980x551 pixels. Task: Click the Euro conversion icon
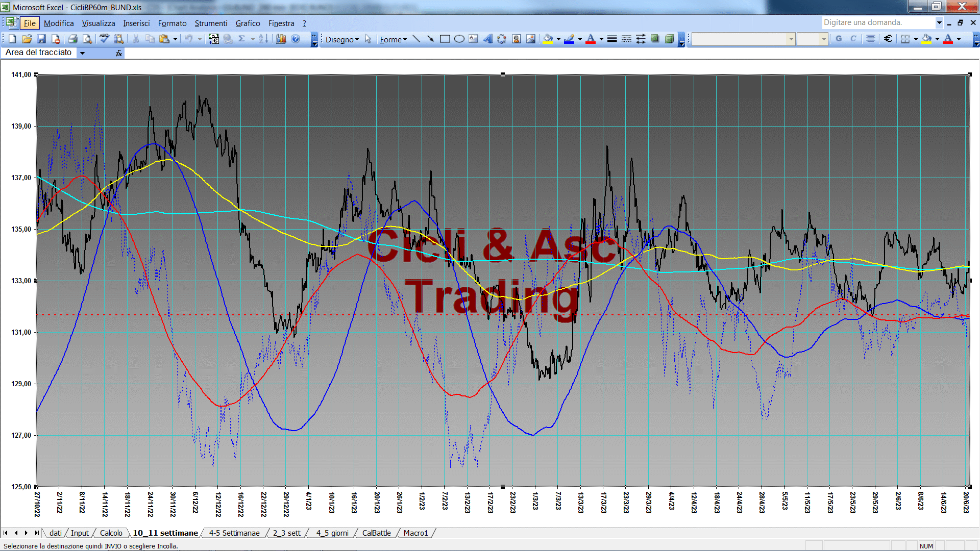[214, 39]
